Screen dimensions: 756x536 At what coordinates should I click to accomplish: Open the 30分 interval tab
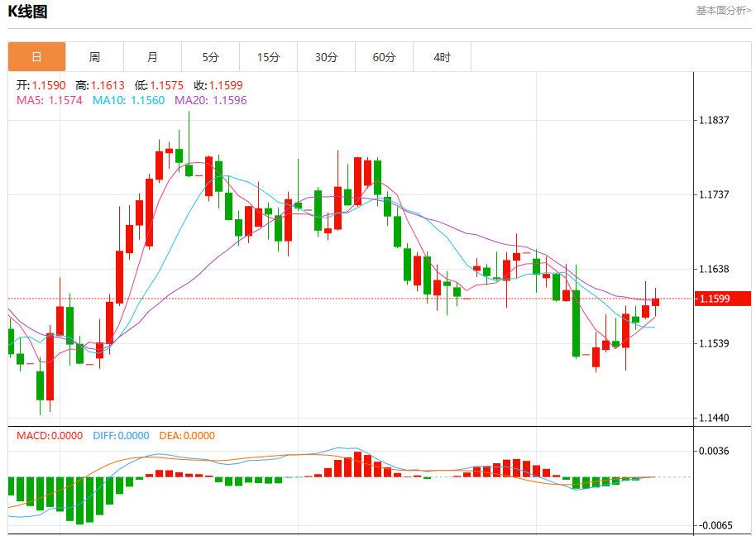pos(326,57)
